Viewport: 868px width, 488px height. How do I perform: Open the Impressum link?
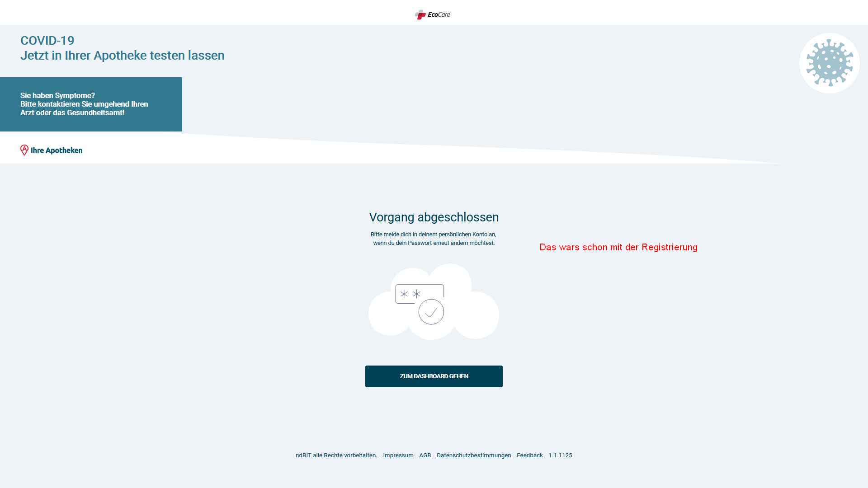(398, 455)
